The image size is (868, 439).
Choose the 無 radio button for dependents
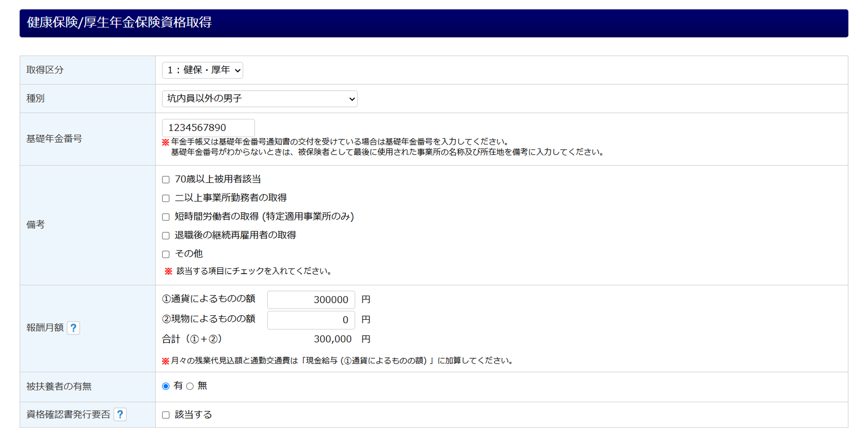190,386
